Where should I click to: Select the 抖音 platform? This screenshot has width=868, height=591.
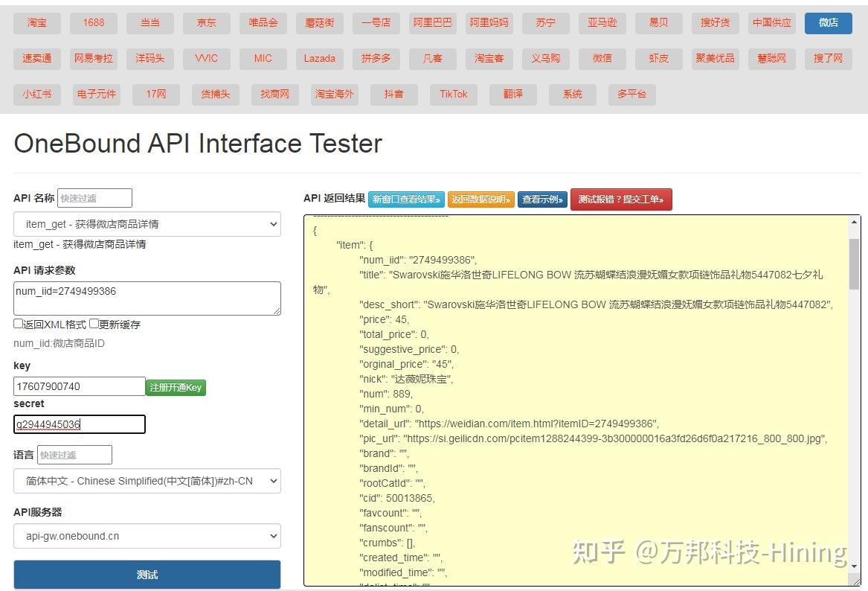(x=393, y=95)
